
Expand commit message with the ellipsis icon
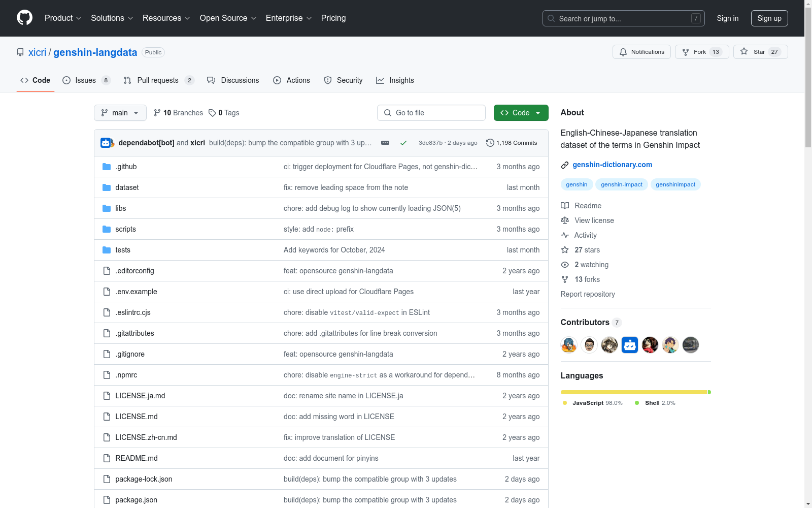(x=385, y=143)
